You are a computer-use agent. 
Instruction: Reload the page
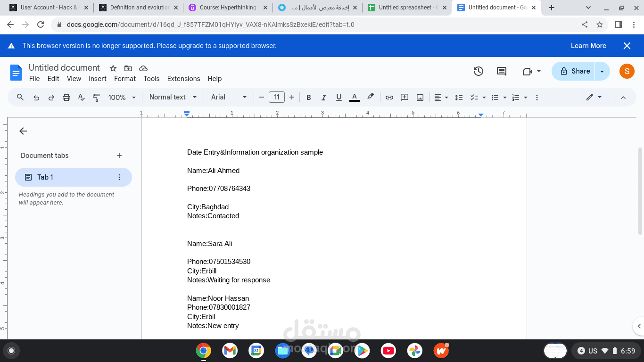tap(41, 25)
